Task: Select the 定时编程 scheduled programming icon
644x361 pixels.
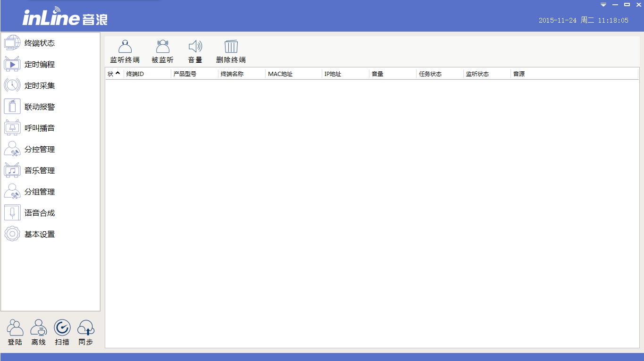Action: [x=12, y=64]
